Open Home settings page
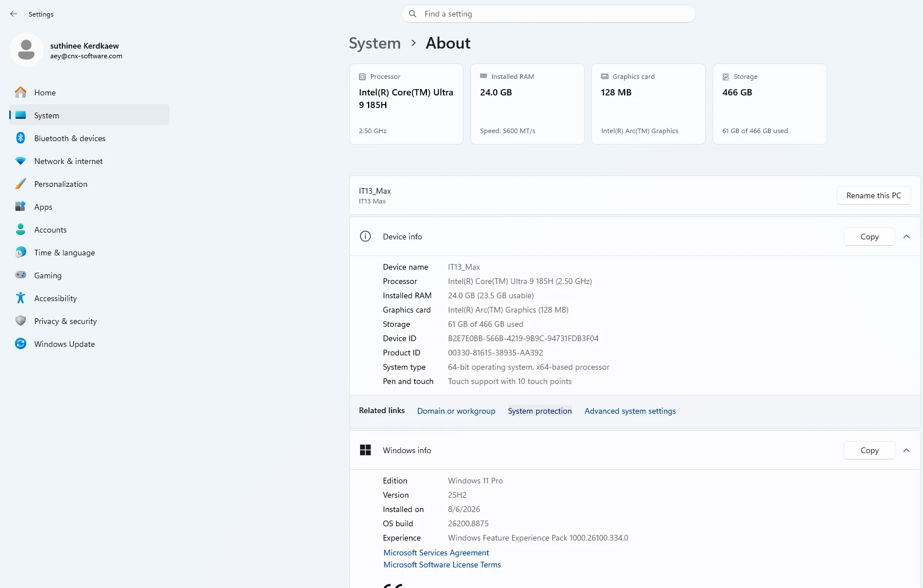 point(89,93)
